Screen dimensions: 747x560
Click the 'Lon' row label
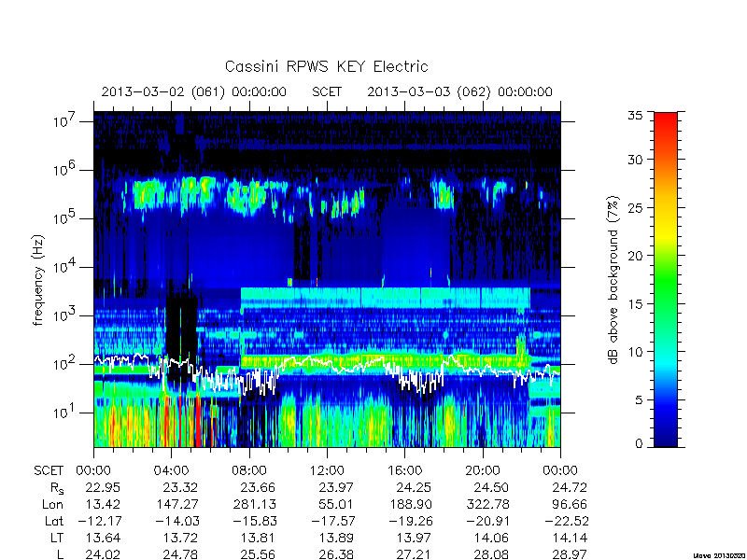click(x=52, y=504)
